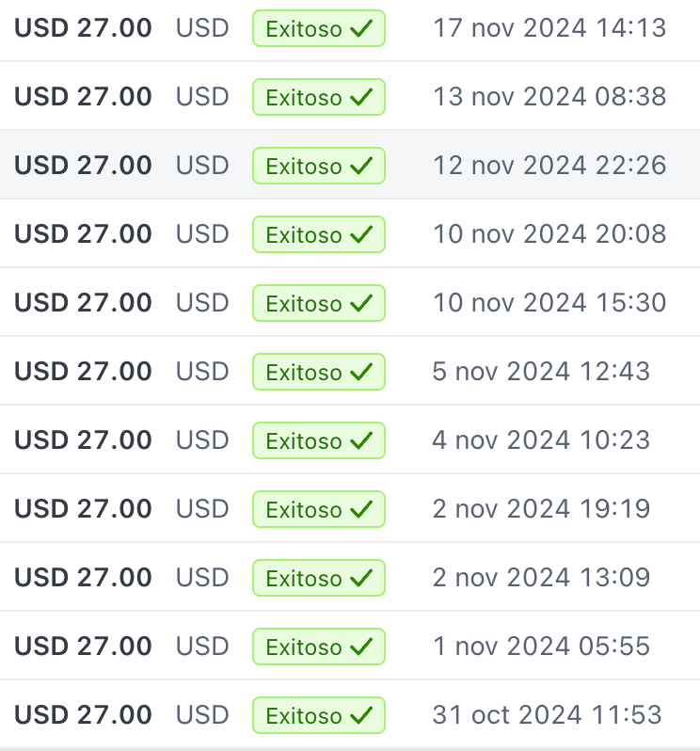The width and height of the screenshot is (700, 751).
Task: Select the USD 27.00 amount for 1 nov 05:55
Action: (x=83, y=647)
